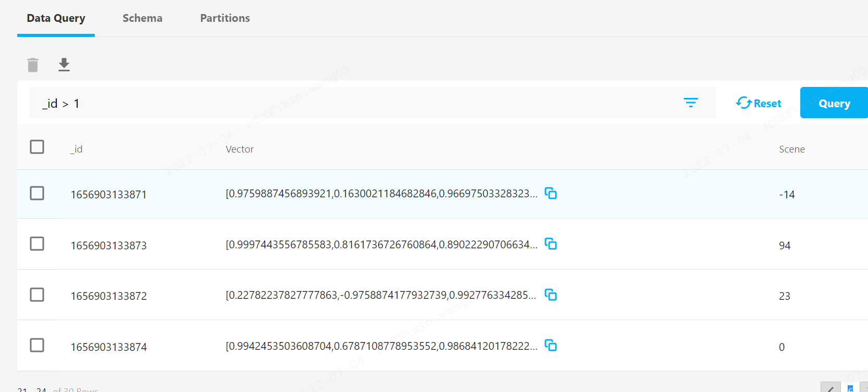Select id cell 1656903133874
868x392 pixels.
(x=108, y=347)
